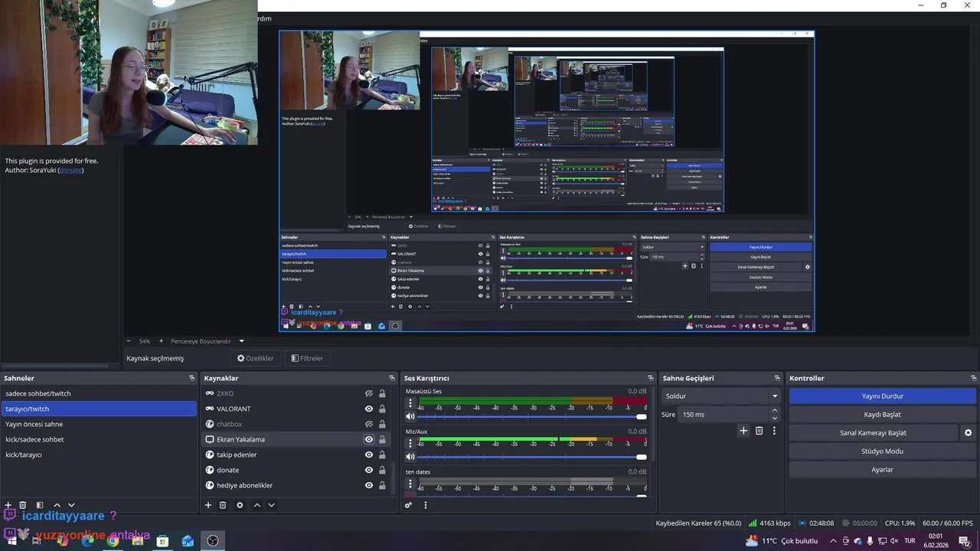The image size is (980, 551).
Task: Move source up with Kaynaklar up arrow
Action: [x=257, y=505]
